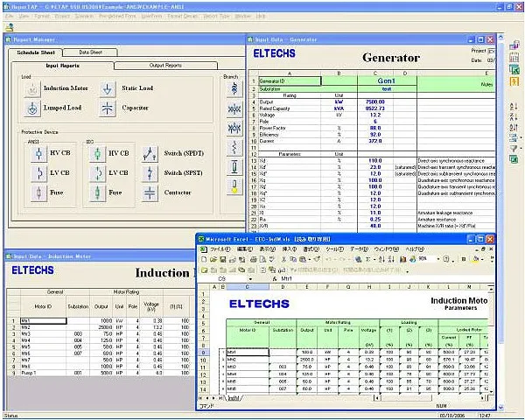Screen dimensions: 525x420
Task: Click the main toolbar icon below File menu
Action: click(x=10, y=27)
